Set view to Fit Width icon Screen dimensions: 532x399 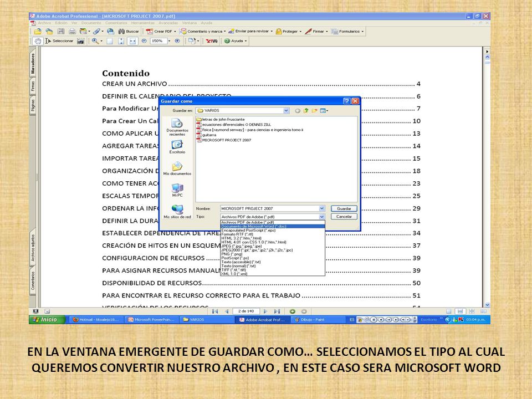(132, 41)
